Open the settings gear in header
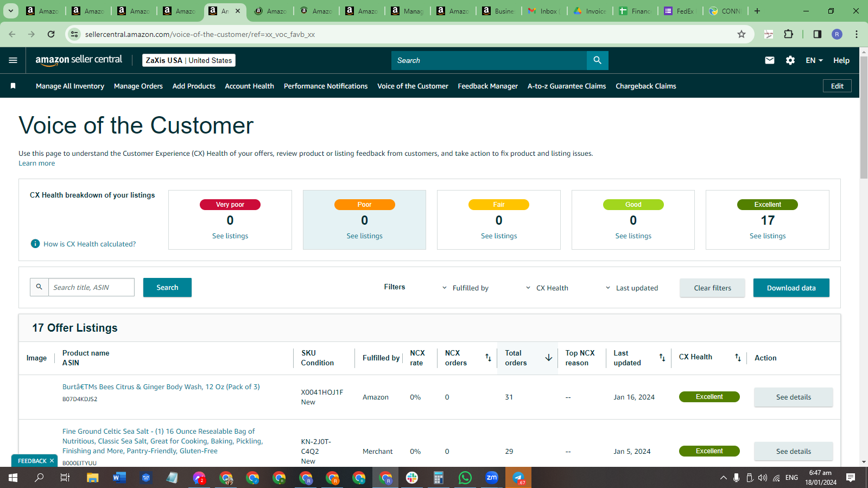This screenshot has width=868, height=488. point(790,60)
